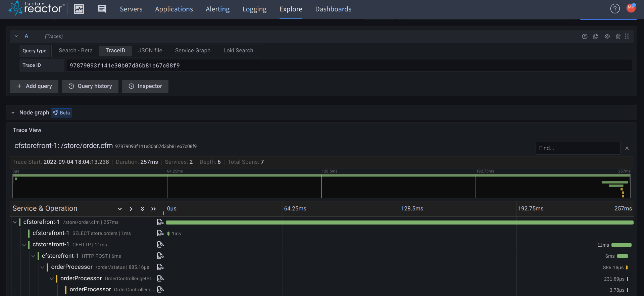Open the metrics chart icon in header
644x296 pixels.
click(x=79, y=9)
